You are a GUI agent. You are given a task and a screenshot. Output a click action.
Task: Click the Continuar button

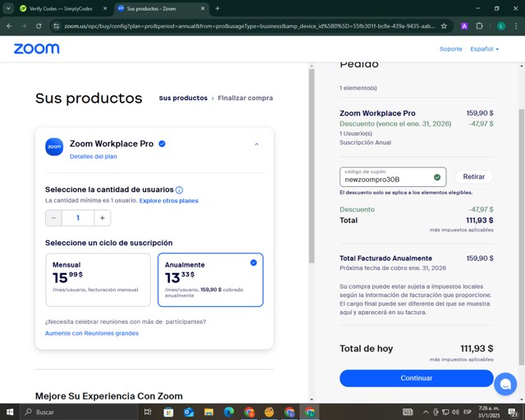[x=416, y=378]
